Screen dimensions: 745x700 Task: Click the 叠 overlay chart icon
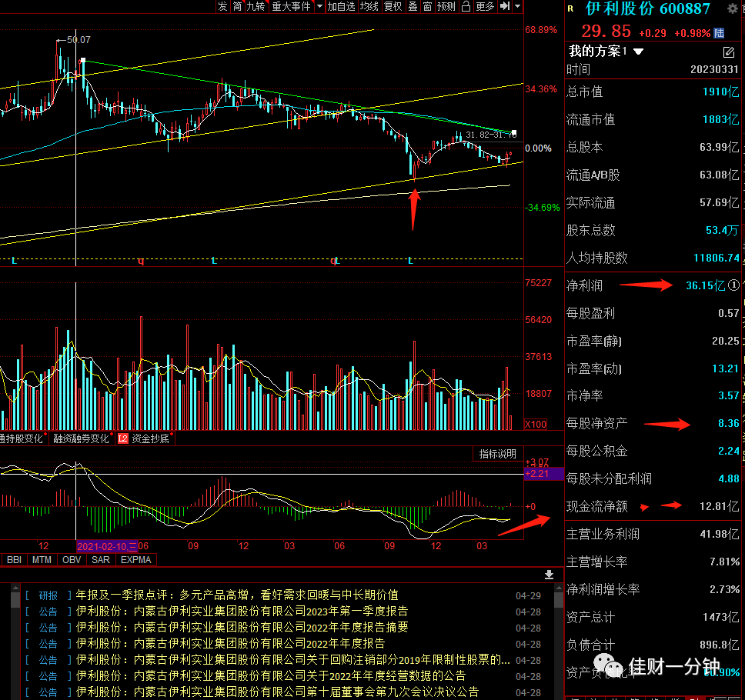[x=413, y=6]
